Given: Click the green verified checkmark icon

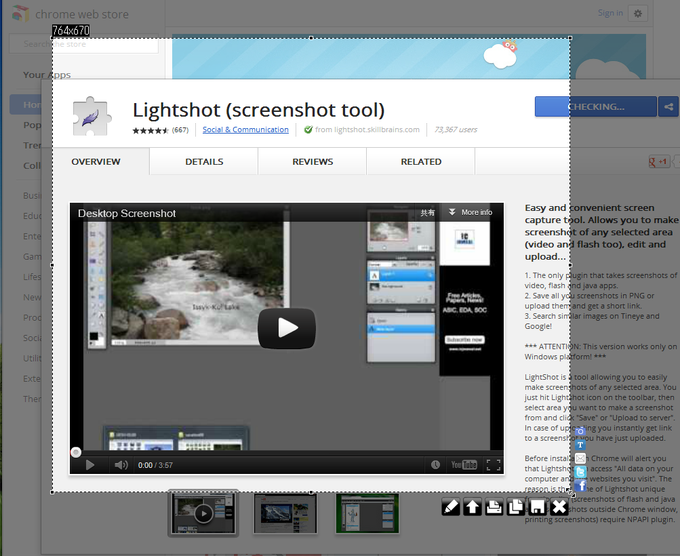Looking at the screenshot, I should click(x=308, y=130).
